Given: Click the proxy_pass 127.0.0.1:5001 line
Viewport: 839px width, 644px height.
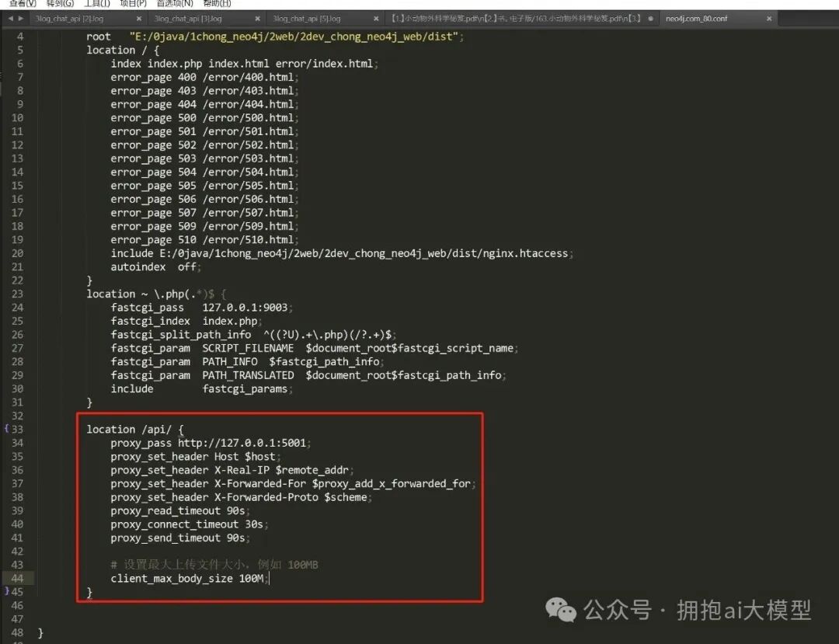Looking at the screenshot, I should point(210,443).
